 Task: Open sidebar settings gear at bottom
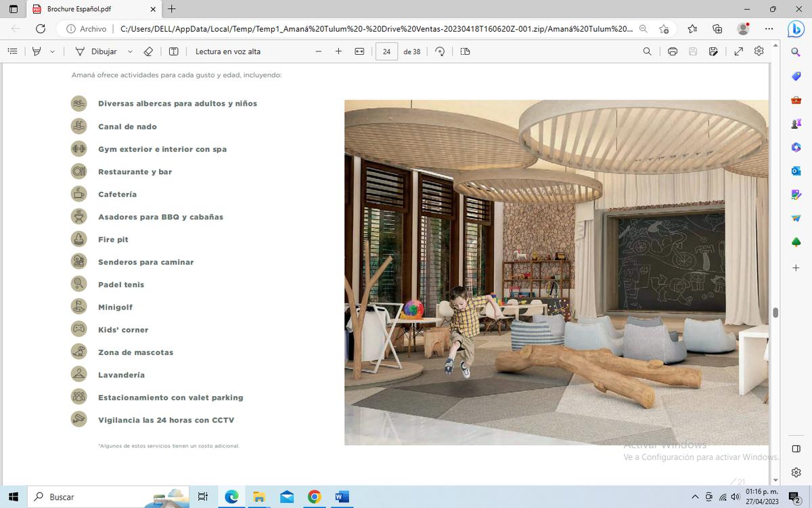pyautogui.click(x=796, y=473)
